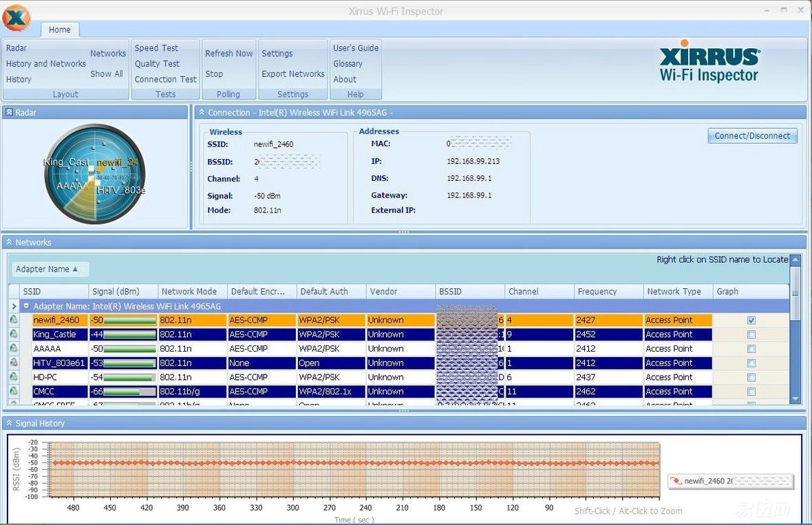Click the networks list scroll down arrow
This screenshot has width=812, height=525.
[x=795, y=399]
